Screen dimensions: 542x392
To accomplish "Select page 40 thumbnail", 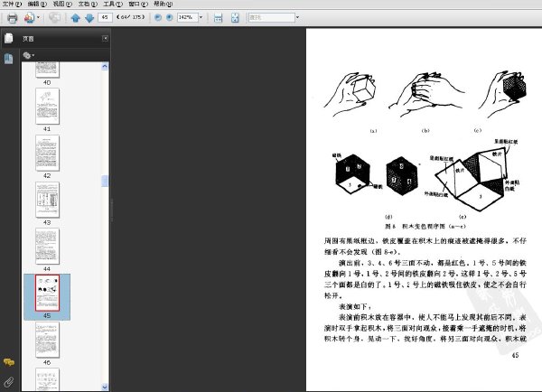I will point(47,70).
